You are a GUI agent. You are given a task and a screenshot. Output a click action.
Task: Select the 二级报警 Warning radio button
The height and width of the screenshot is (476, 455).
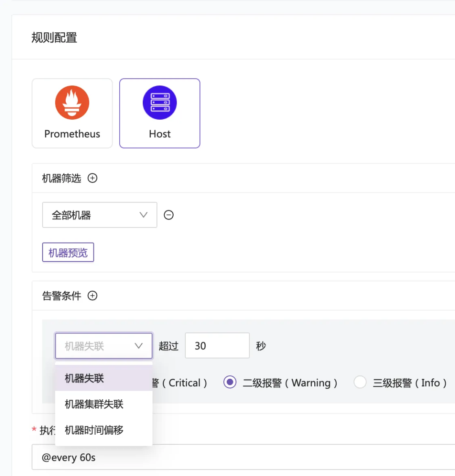coord(230,382)
